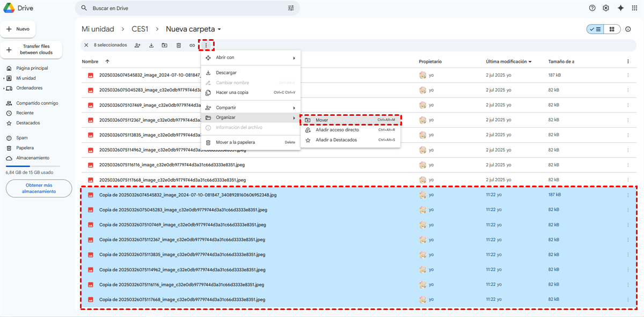Show folder details info icon
Image resolution: width=644 pixels, height=317 pixels.
pos(628,29)
